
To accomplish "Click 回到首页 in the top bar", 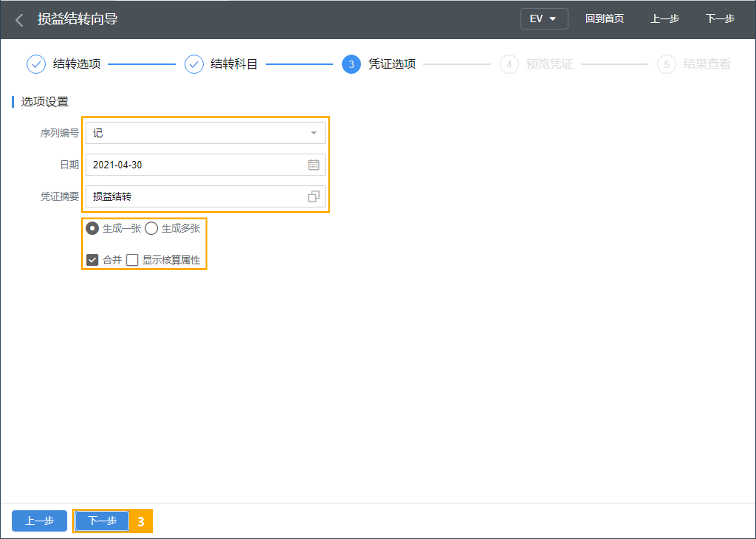I will point(604,19).
